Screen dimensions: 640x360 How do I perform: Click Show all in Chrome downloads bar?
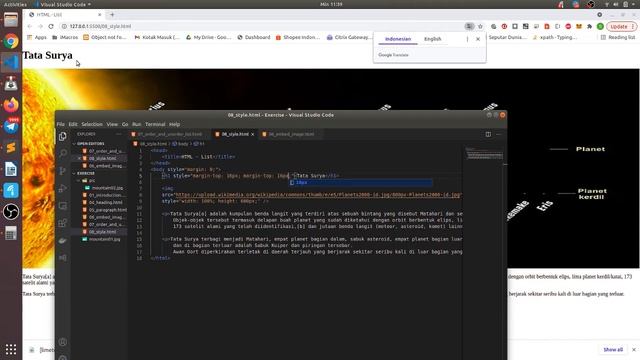(613, 350)
